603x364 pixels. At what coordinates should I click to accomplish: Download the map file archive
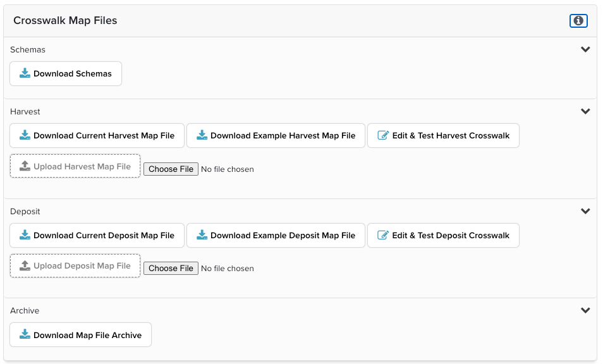[x=81, y=336]
